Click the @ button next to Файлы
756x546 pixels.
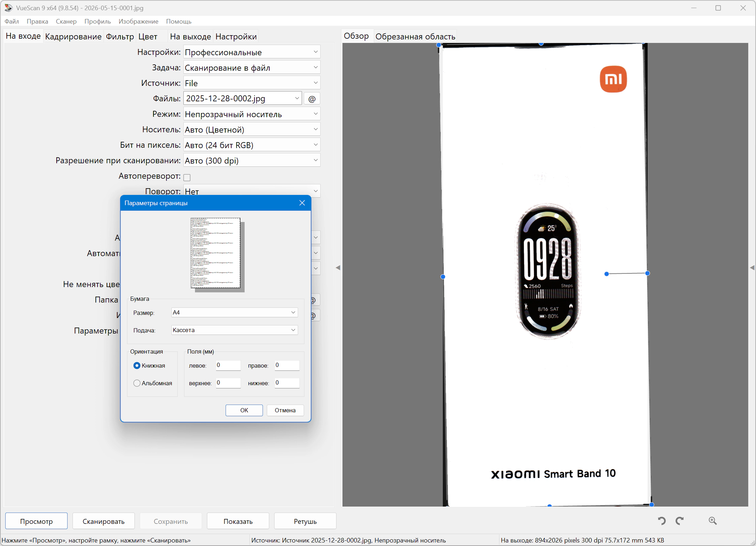click(x=312, y=99)
